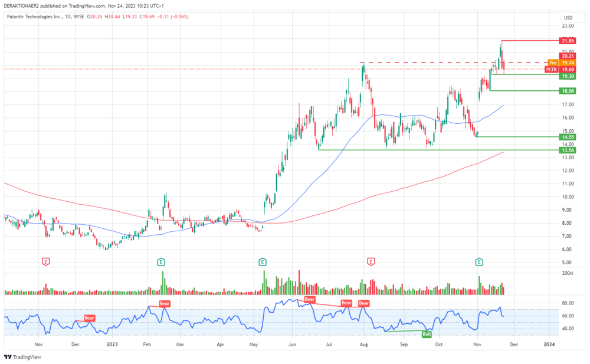Click the 23.00 price scale value
The height and width of the screenshot is (364, 590).
[568, 26]
